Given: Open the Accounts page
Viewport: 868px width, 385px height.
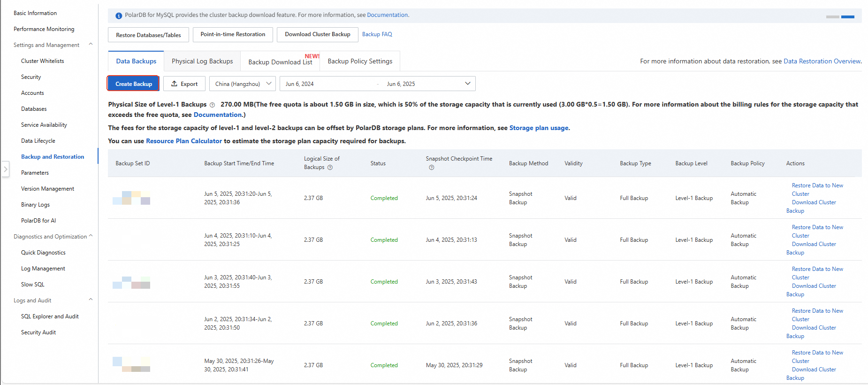Looking at the screenshot, I should 32,93.
